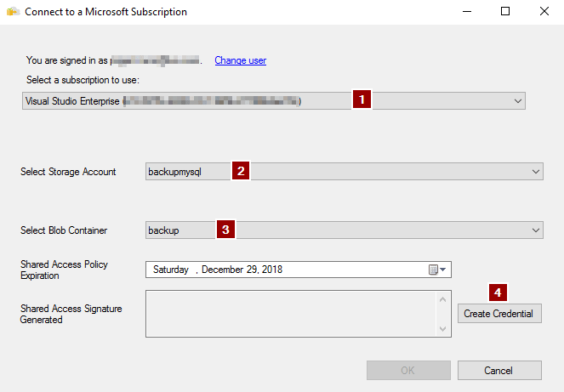Close the Connect to a Microsoft Subscription dialog
This screenshot has height=392, width=564.
(x=544, y=12)
